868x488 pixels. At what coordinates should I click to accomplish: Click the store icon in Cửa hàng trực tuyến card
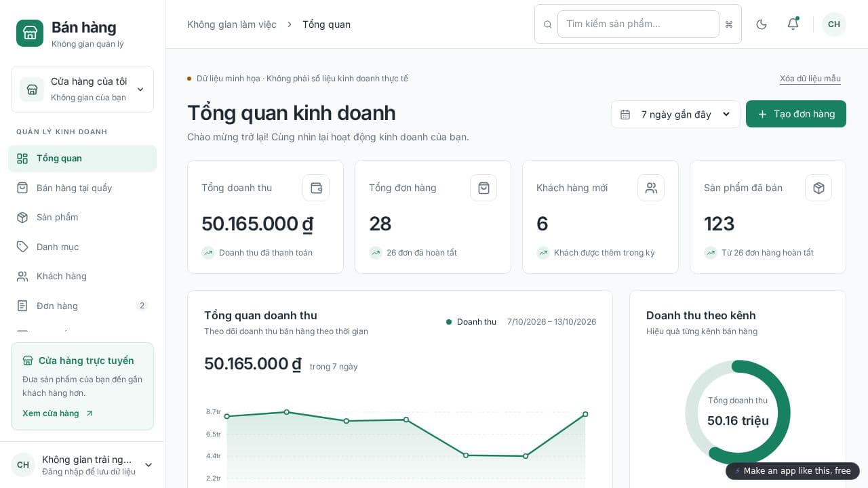click(x=28, y=361)
